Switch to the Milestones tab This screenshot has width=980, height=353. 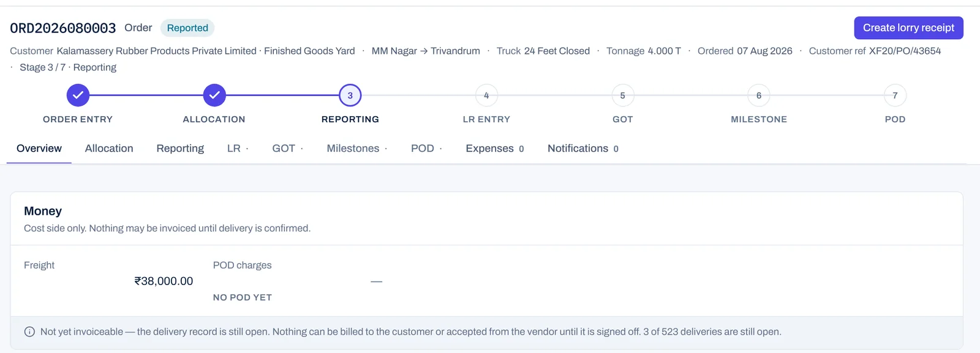click(357, 148)
